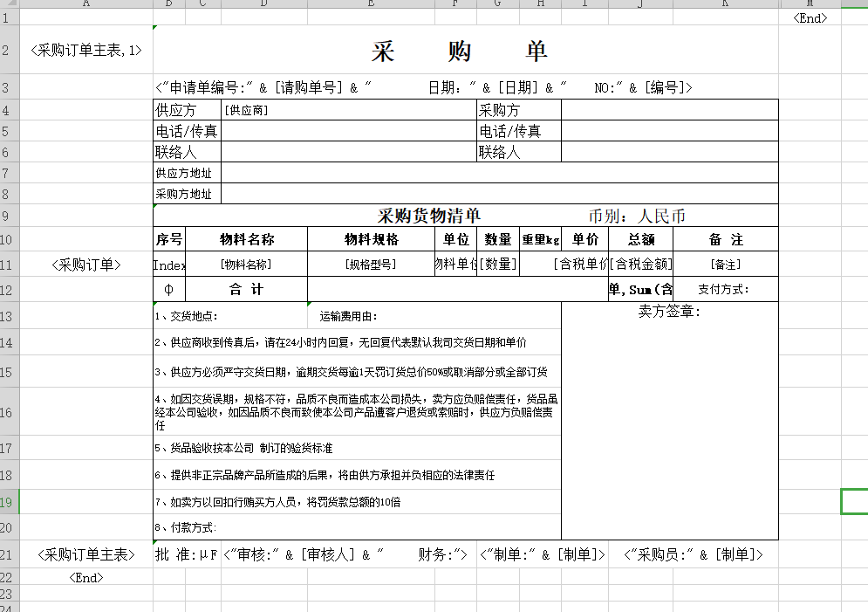Click the 'φ' cell in row 12
This screenshot has height=612, width=868.
click(x=169, y=289)
